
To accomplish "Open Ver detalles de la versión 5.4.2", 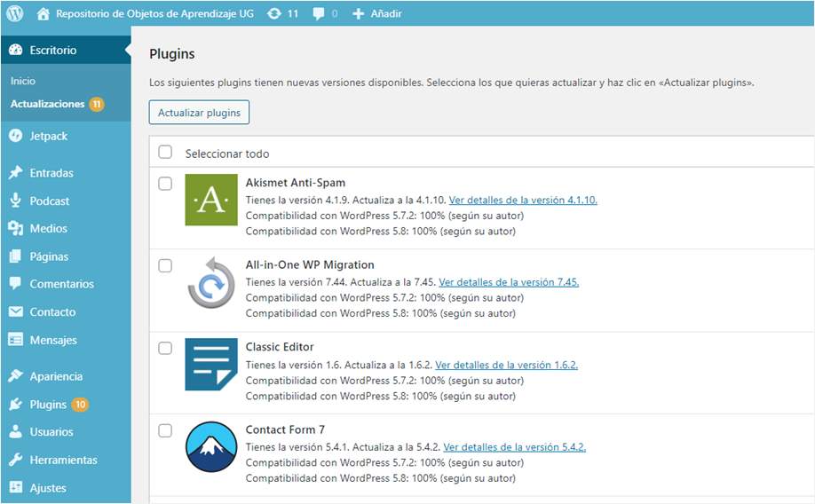I will (515, 447).
